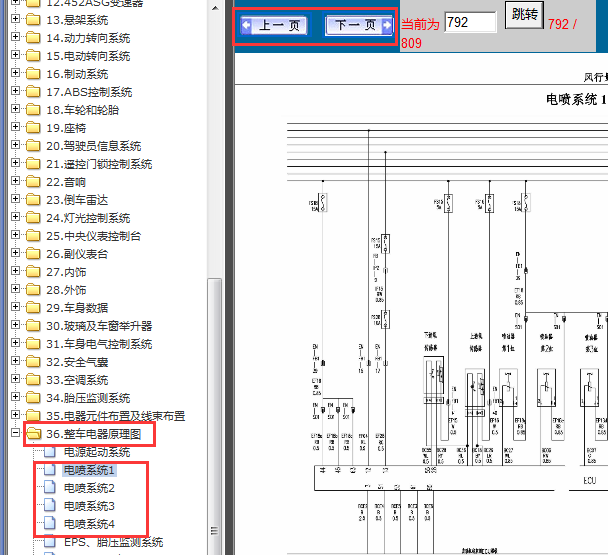This screenshot has height=555, width=608.
Task: Click the folder icon of 34.胎压监测系统
Action: pos(33,397)
